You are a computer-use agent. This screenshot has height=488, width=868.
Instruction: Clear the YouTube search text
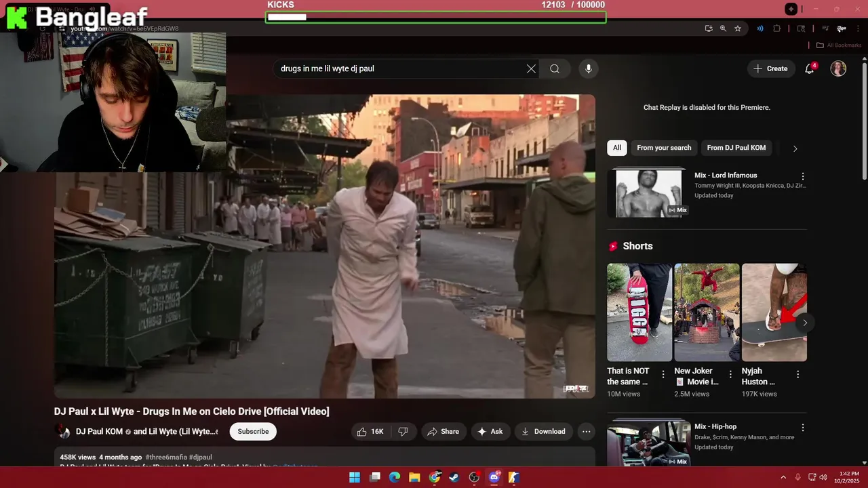coord(531,68)
